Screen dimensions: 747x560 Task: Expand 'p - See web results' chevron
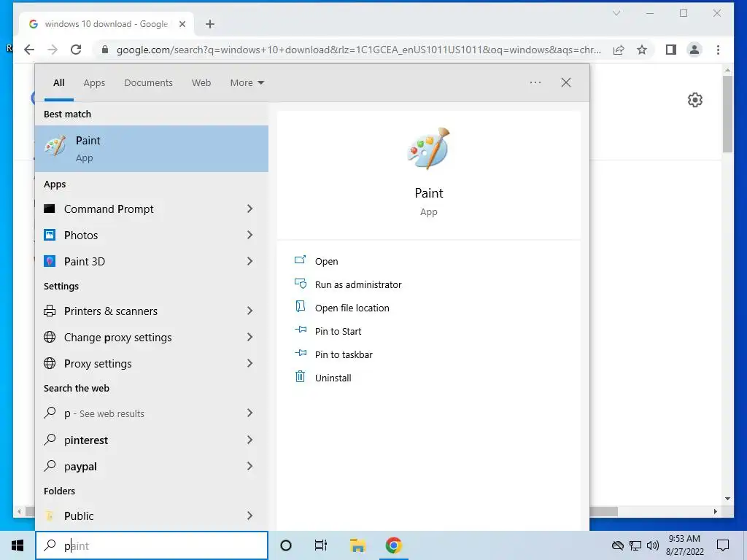(249, 413)
